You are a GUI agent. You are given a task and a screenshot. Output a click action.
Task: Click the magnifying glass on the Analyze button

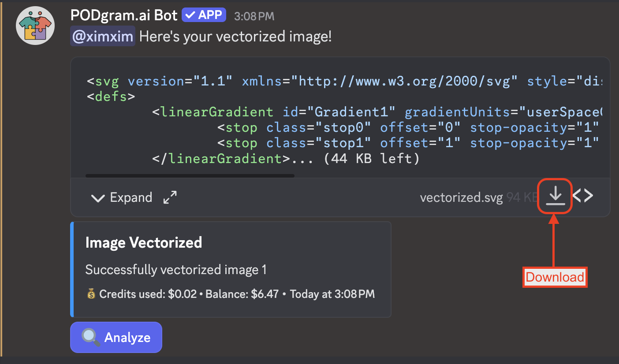tap(90, 337)
